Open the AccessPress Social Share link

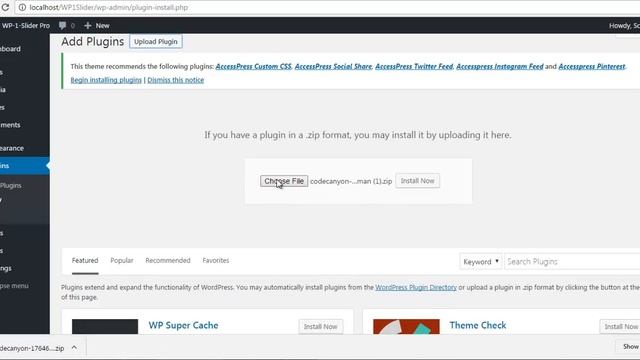pyautogui.click(x=333, y=66)
